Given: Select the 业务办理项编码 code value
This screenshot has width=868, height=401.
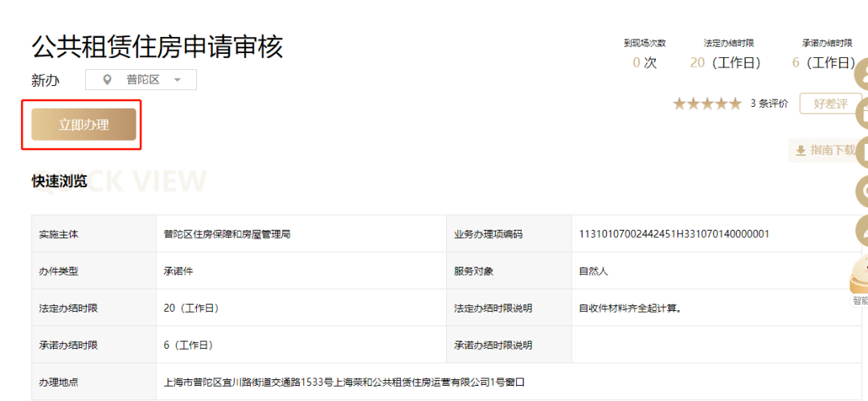Looking at the screenshot, I should coord(674,234).
